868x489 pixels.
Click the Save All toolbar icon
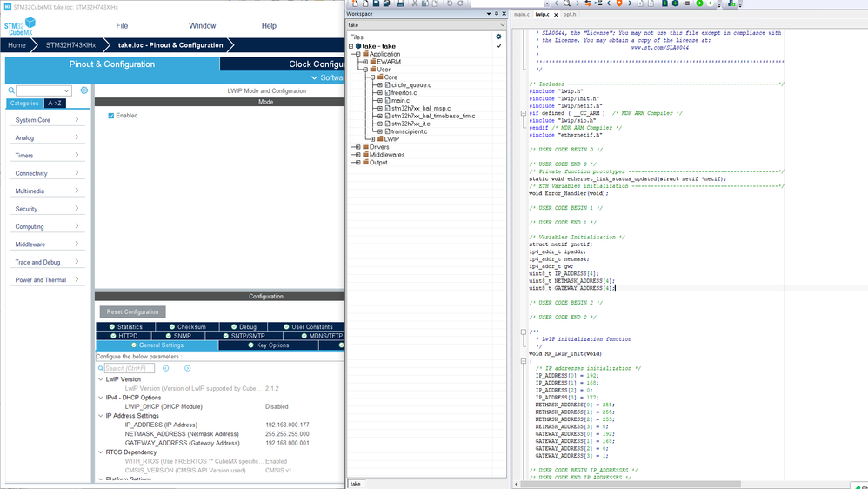pyautogui.click(x=386, y=3)
